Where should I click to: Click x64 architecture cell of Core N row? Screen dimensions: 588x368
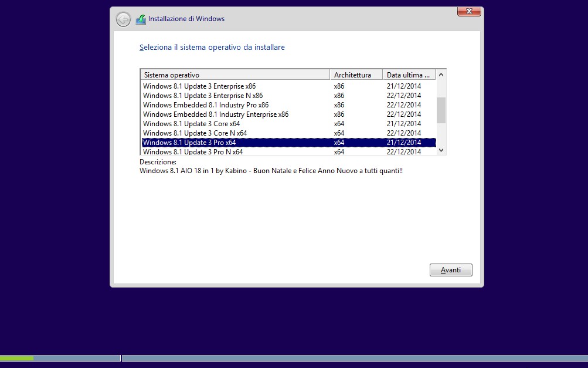click(339, 133)
